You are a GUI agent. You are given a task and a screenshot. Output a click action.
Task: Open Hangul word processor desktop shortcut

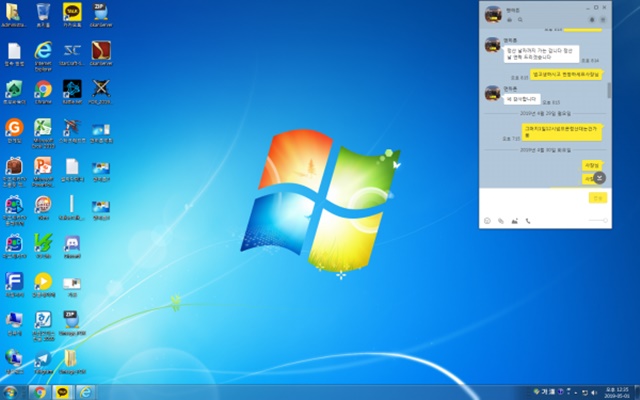point(43,325)
